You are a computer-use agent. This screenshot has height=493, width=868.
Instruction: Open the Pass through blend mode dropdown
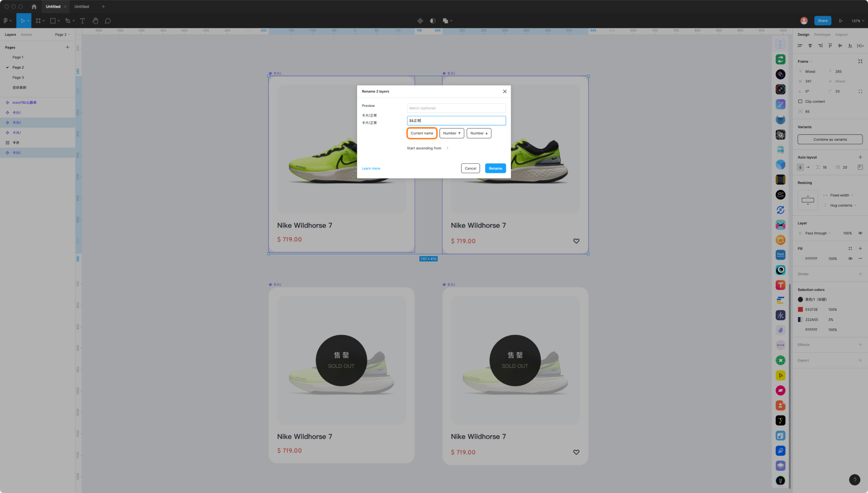point(817,233)
